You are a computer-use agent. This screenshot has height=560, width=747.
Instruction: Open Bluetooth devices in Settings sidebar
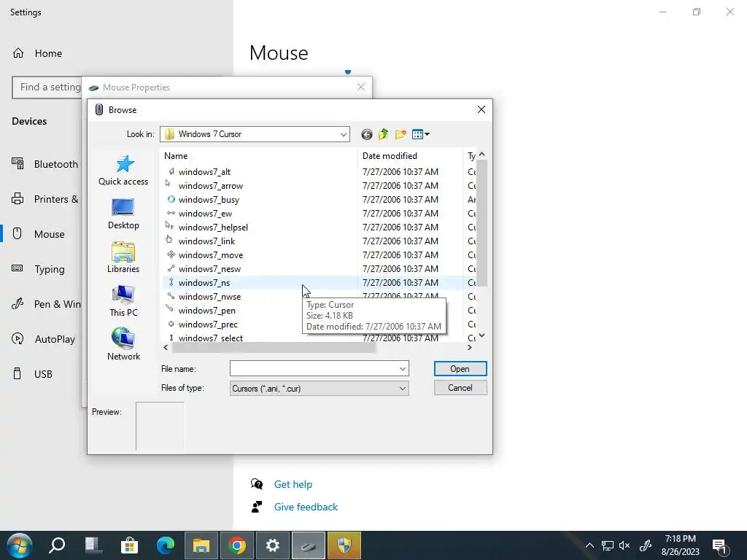pyautogui.click(x=45, y=164)
